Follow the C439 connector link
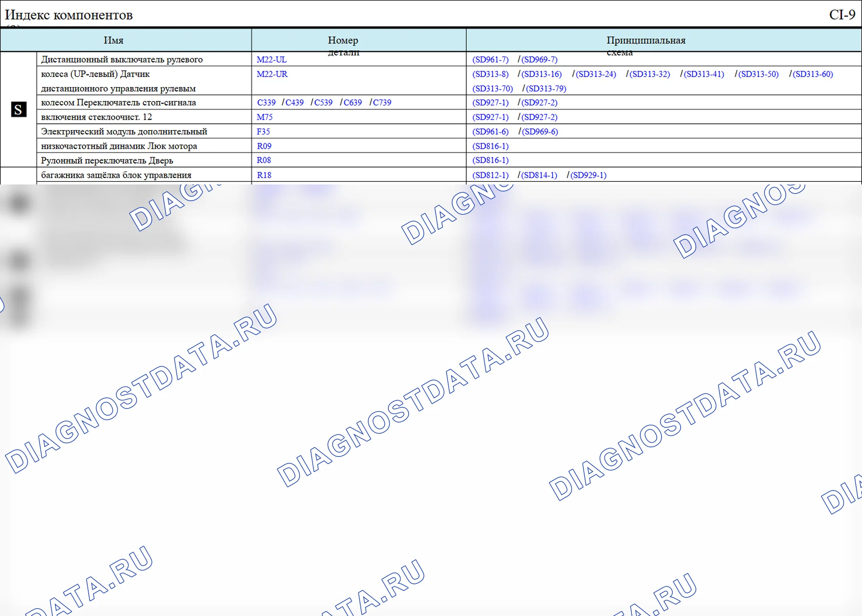Image resolution: width=862 pixels, height=616 pixels. tap(294, 102)
